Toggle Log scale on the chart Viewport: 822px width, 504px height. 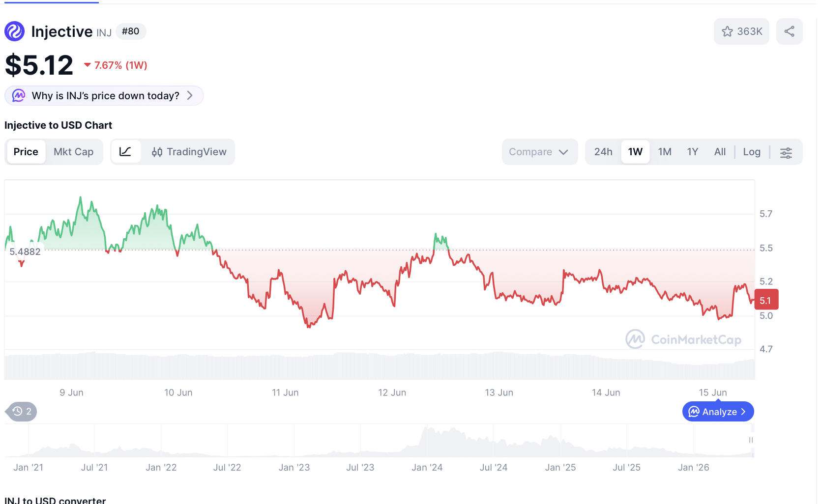point(752,152)
